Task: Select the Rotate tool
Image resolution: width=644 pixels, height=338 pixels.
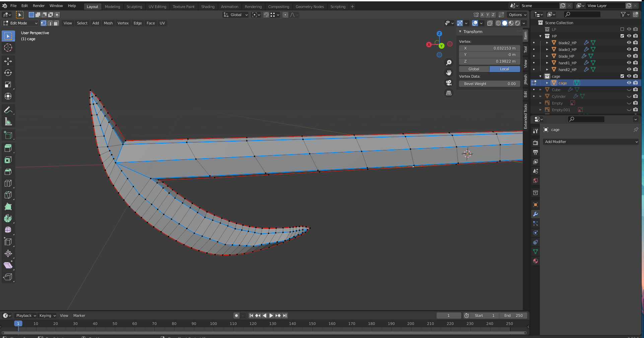Action: [8, 73]
